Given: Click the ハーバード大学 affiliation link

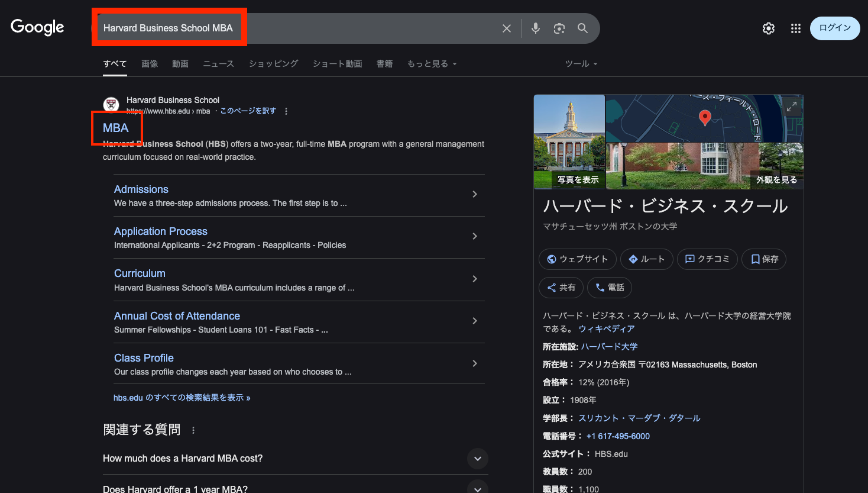Looking at the screenshot, I should tap(609, 347).
